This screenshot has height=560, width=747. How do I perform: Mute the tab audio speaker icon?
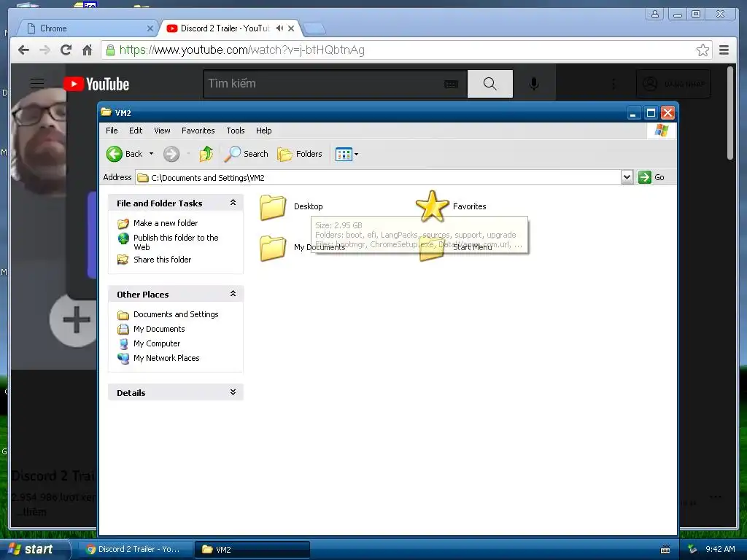[x=279, y=28]
